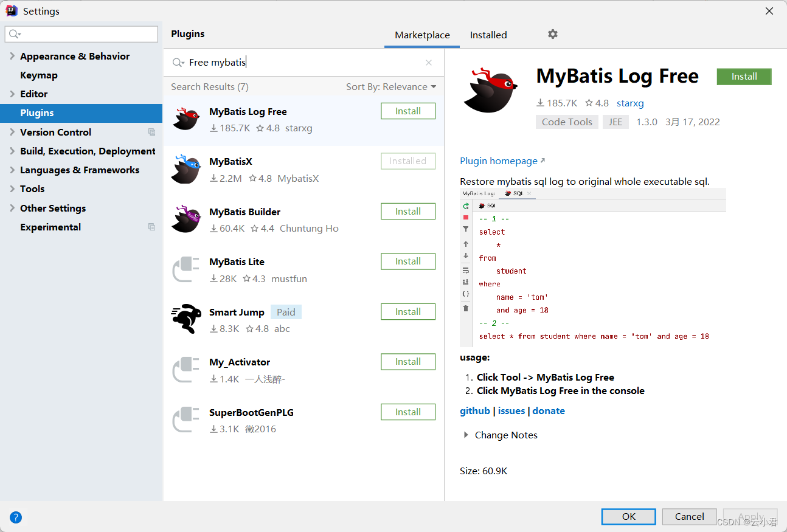Click the SQL log screenshot preview
Screen dimensions: 787x532
593,268
